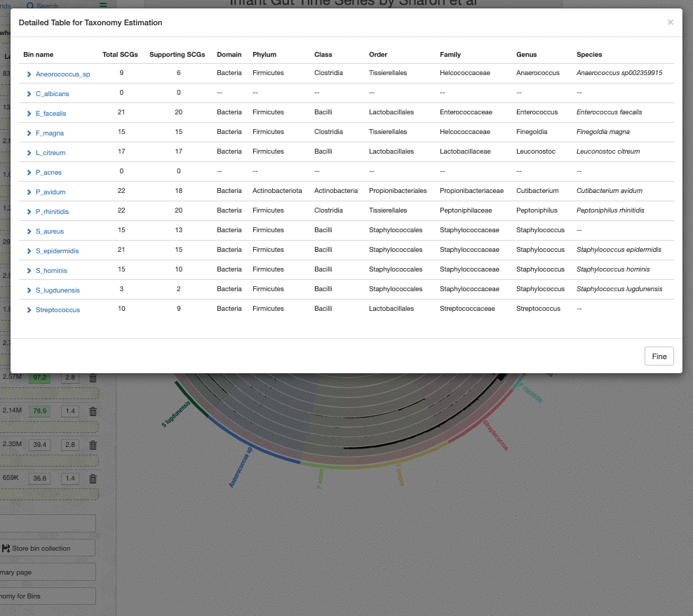Close the Detailed Table dialog with X
Screen dimensions: 693x616
670,22
